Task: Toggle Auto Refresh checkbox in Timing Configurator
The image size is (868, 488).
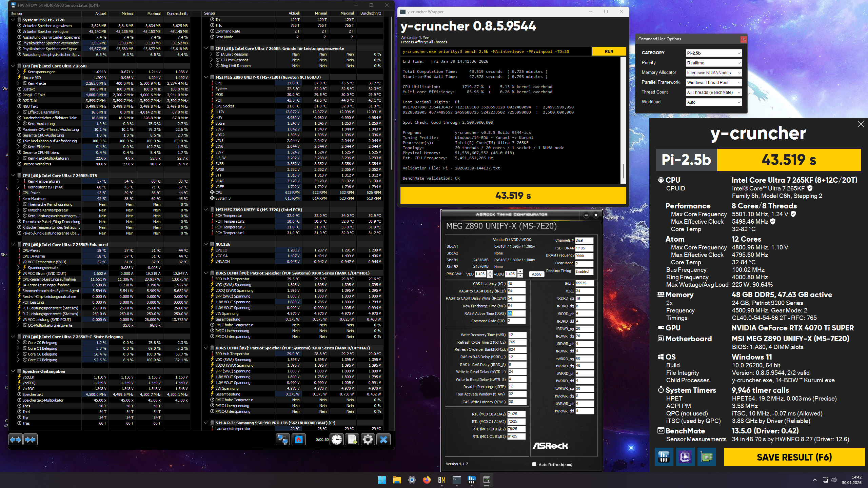Action: pos(534,464)
